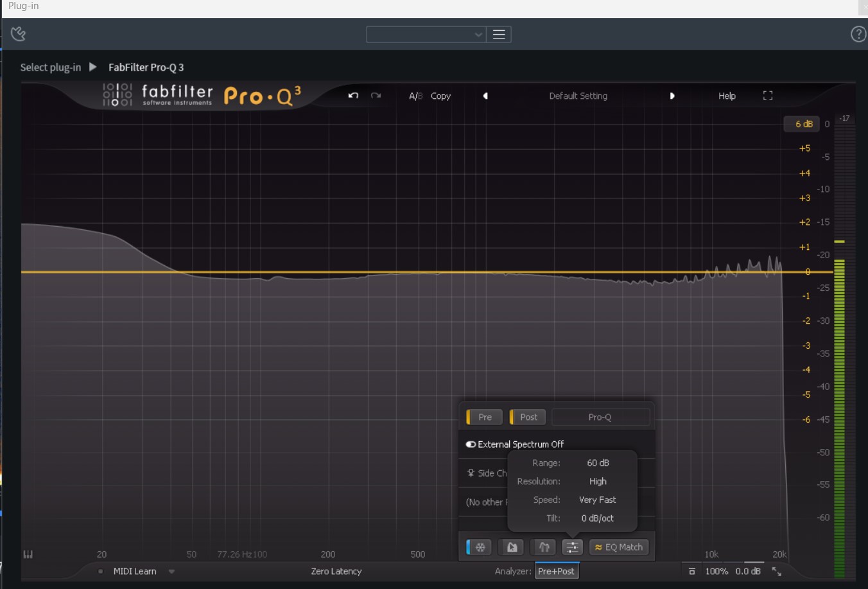Open the 6 dB display range dropdown
This screenshot has width=868, height=589.
802,124
